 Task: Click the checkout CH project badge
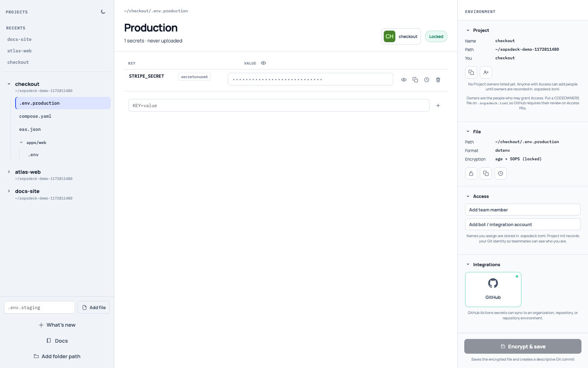tap(401, 36)
